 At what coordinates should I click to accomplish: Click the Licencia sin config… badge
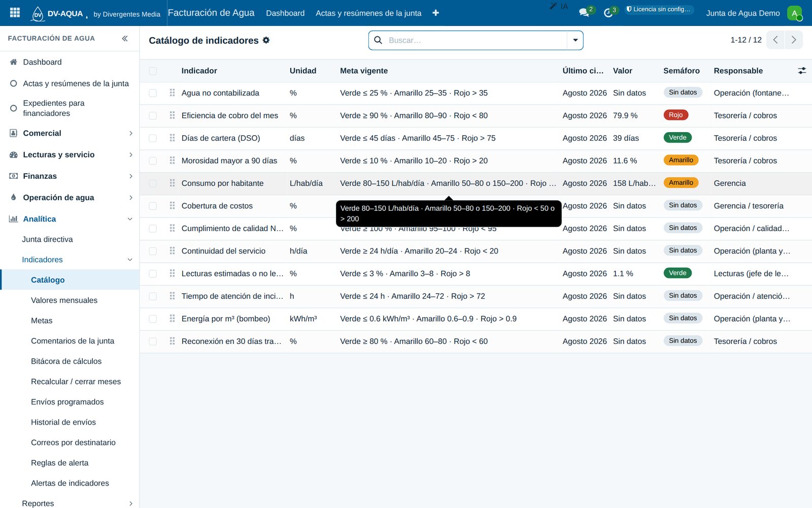[x=659, y=9]
